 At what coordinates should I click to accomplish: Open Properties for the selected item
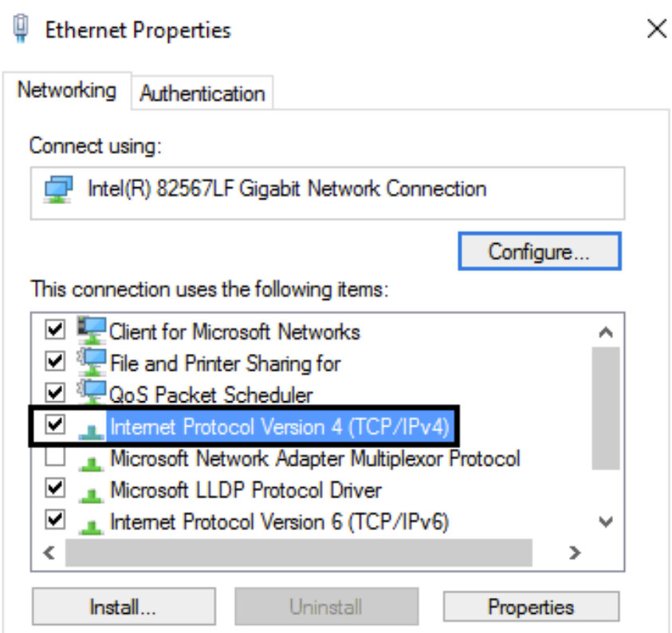[531, 607]
